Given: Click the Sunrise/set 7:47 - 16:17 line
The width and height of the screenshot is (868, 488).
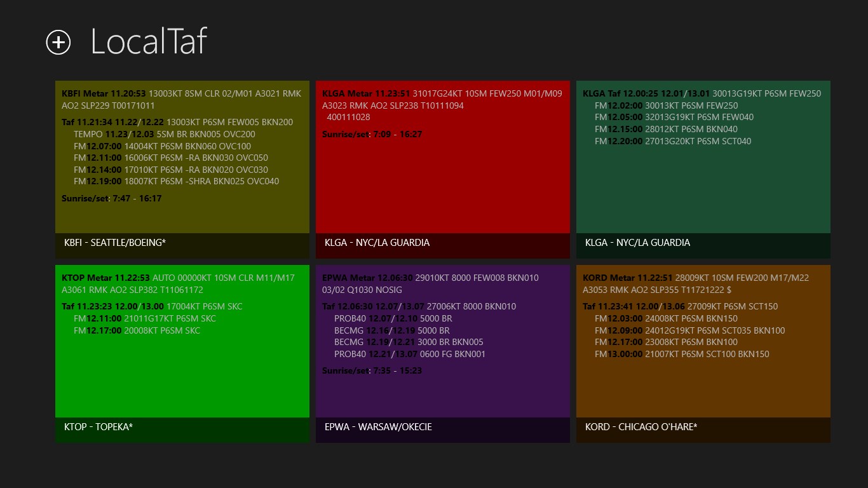Looking at the screenshot, I should click(112, 198).
